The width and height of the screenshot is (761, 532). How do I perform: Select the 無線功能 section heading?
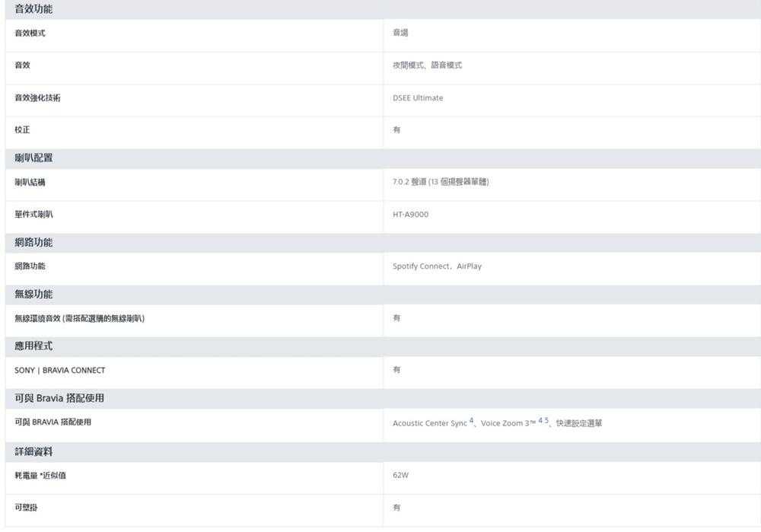tap(33, 295)
